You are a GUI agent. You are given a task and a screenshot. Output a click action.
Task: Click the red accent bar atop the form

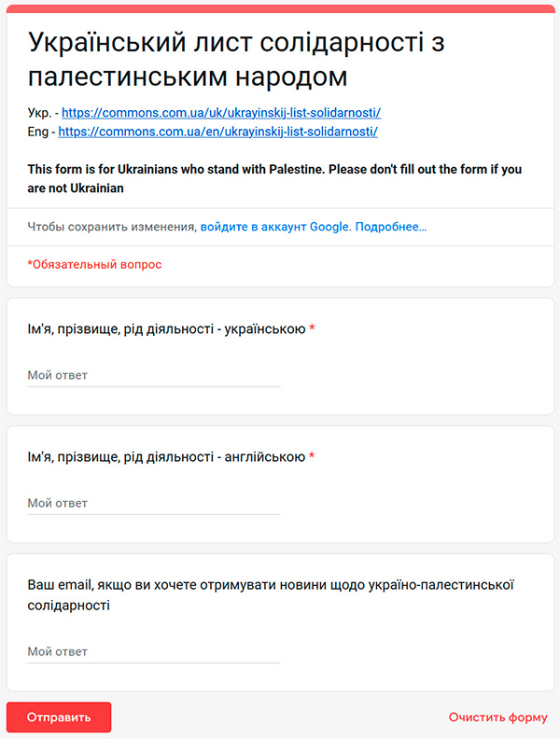(280, 9)
